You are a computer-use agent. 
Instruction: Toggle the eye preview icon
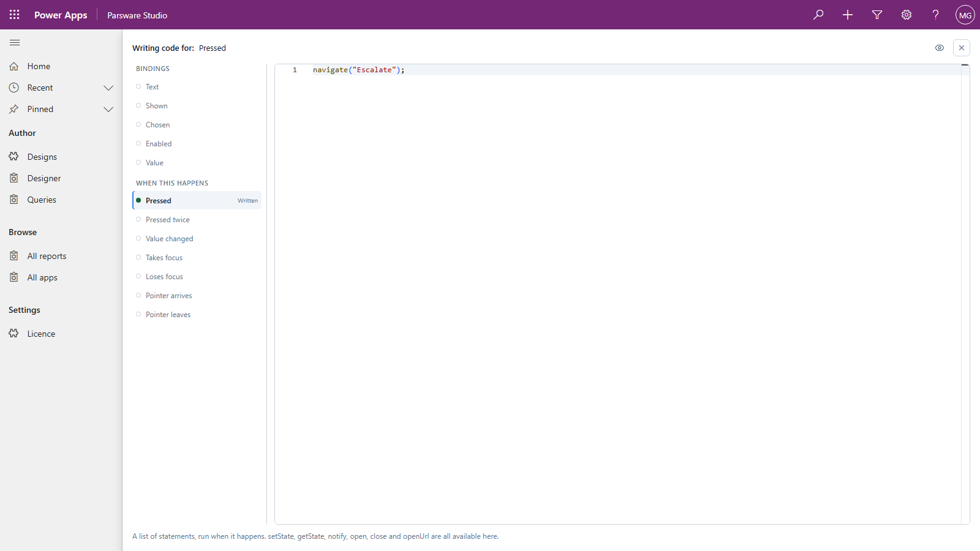(940, 48)
